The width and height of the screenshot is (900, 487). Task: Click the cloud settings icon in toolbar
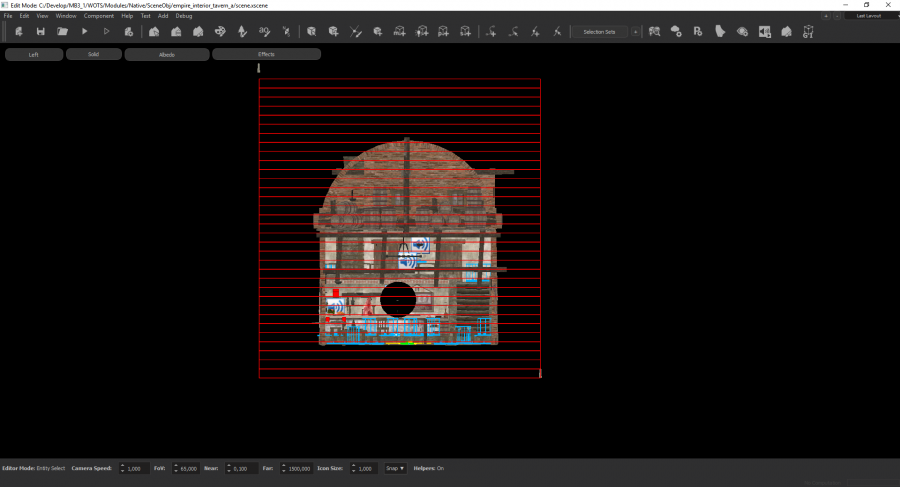pos(676,32)
